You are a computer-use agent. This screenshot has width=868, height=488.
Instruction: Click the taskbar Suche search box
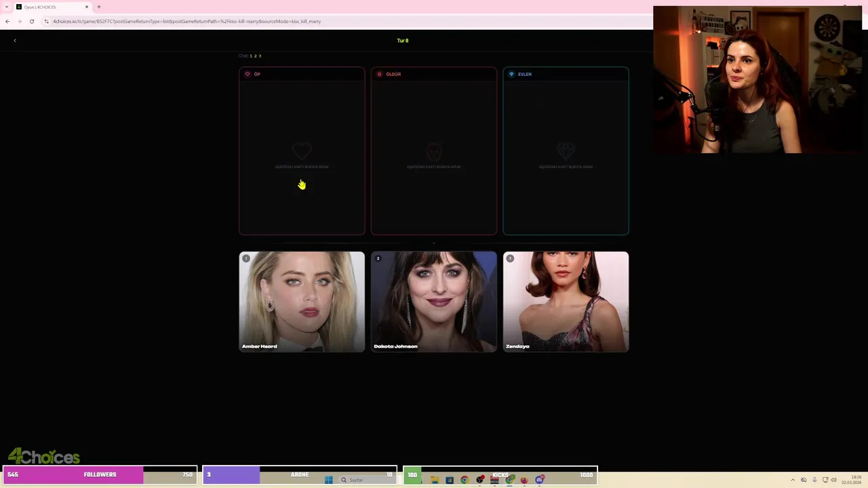pyautogui.click(x=366, y=480)
